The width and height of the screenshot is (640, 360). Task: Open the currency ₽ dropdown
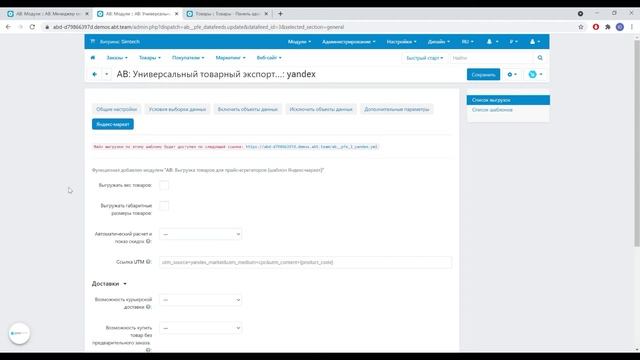pos(513,42)
